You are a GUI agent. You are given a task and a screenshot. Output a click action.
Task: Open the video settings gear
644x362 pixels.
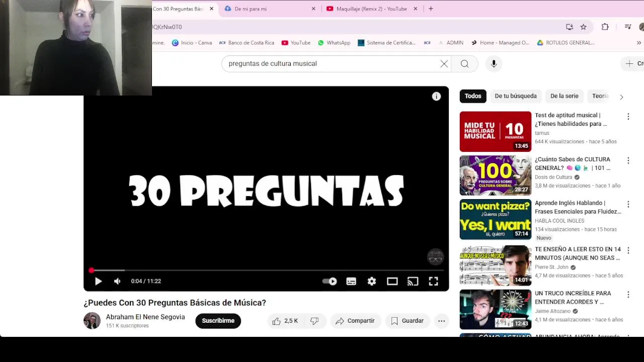coord(372,282)
